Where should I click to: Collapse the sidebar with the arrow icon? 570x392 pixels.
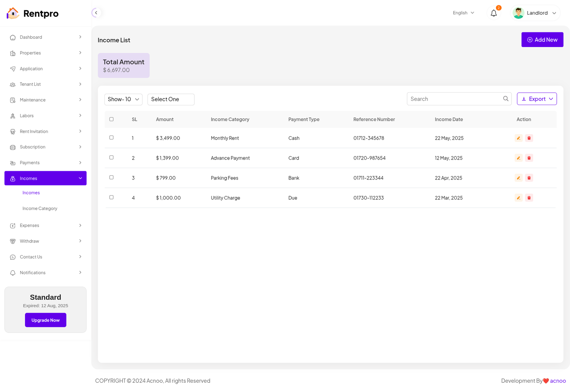pyautogui.click(x=96, y=13)
